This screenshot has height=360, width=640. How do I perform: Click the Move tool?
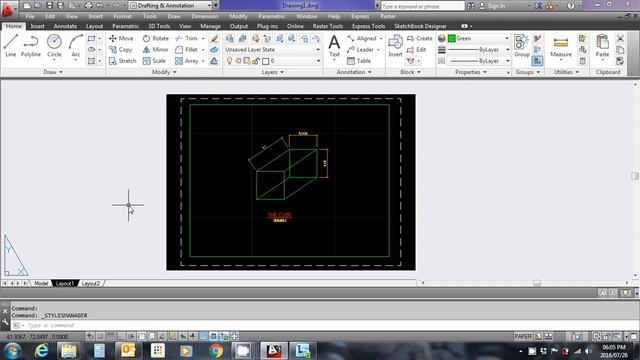coord(121,38)
